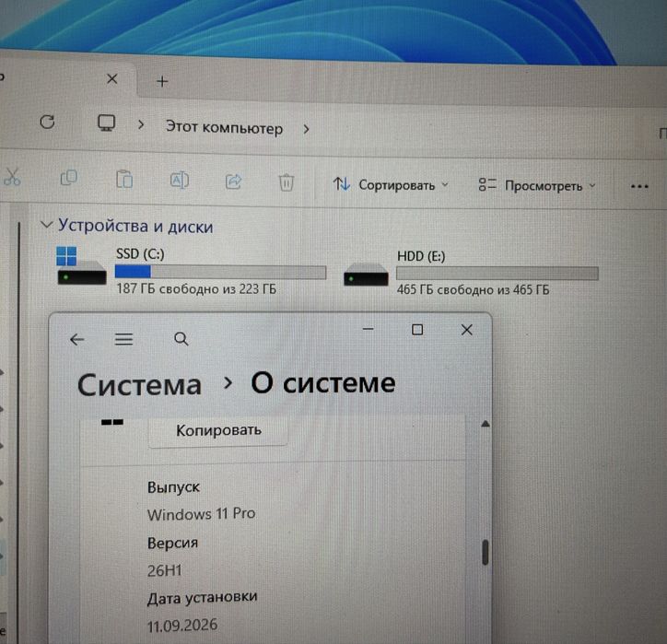This screenshot has height=644, width=667.
Task: Click the HDD (E:) label
Action: [x=421, y=256]
